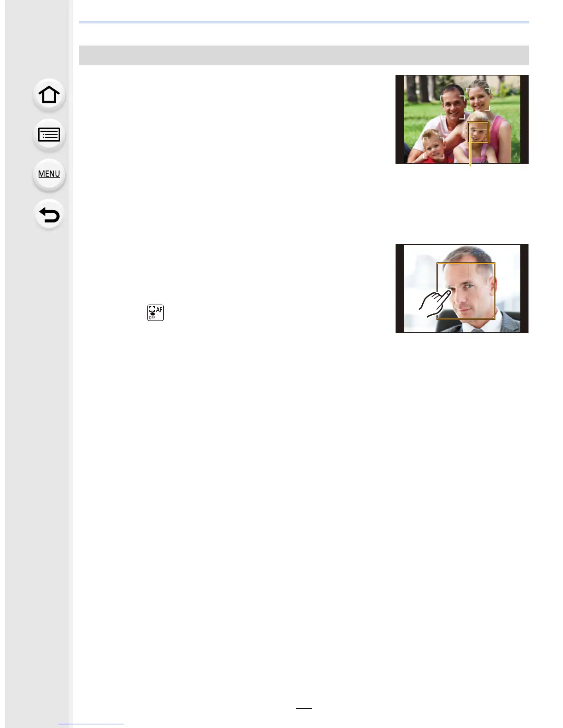
Task: Click the pointing hand icon on portrait
Action: pos(434,303)
